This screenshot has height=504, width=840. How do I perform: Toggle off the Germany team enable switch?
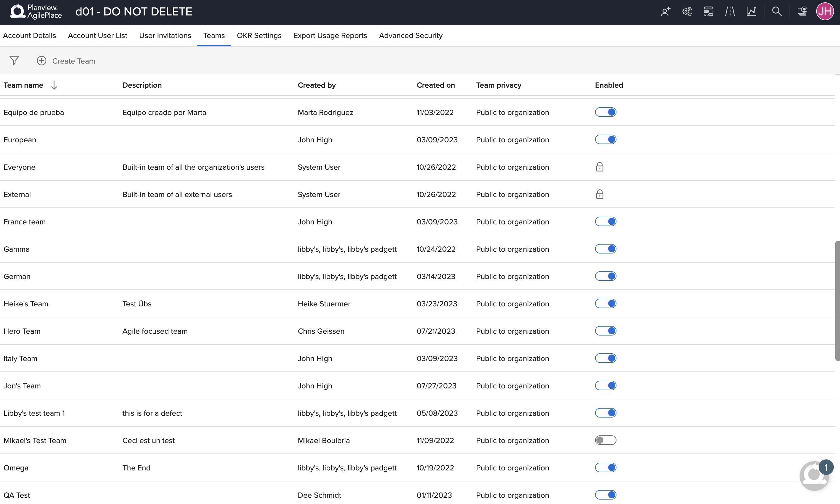click(x=605, y=276)
